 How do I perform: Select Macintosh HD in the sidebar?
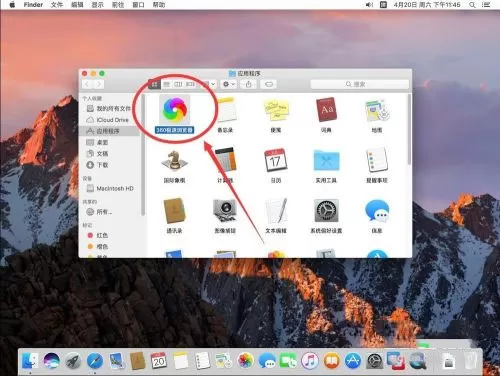coord(109,188)
